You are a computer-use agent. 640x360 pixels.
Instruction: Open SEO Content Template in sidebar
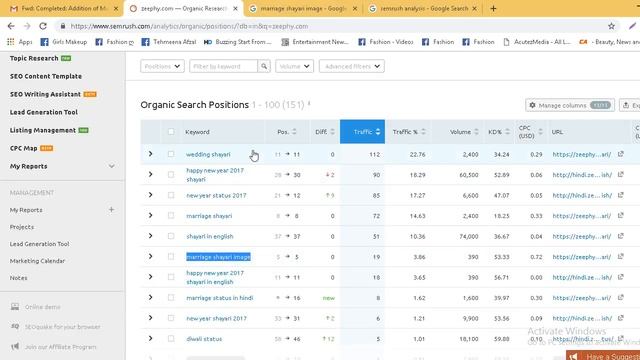click(46, 76)
